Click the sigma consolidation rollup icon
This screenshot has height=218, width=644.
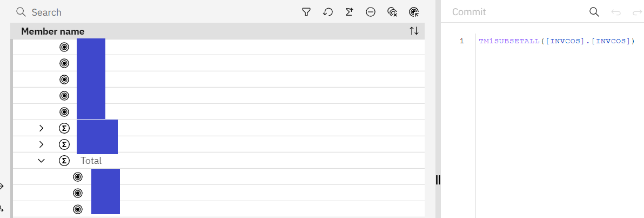coord(349,12)
